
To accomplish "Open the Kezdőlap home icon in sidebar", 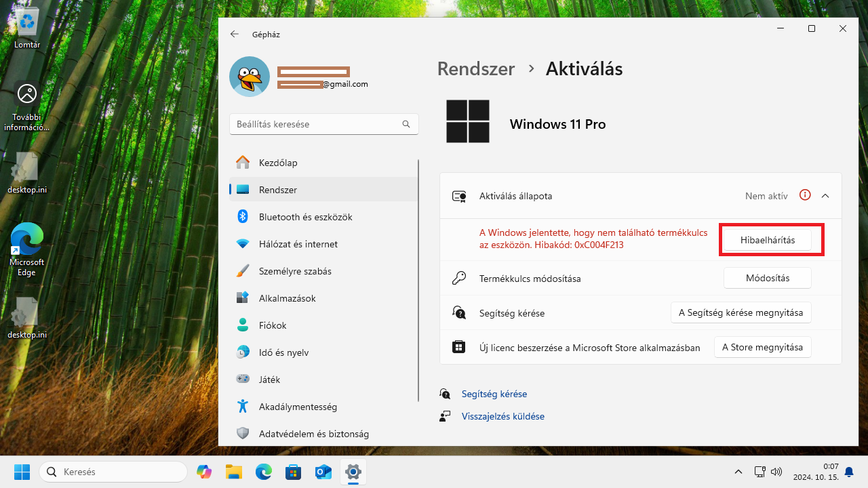I will click(x=242, y=163).
